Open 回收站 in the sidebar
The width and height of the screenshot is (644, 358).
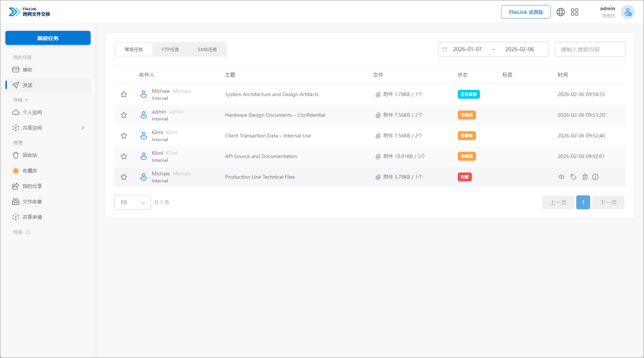click(29, 155)
